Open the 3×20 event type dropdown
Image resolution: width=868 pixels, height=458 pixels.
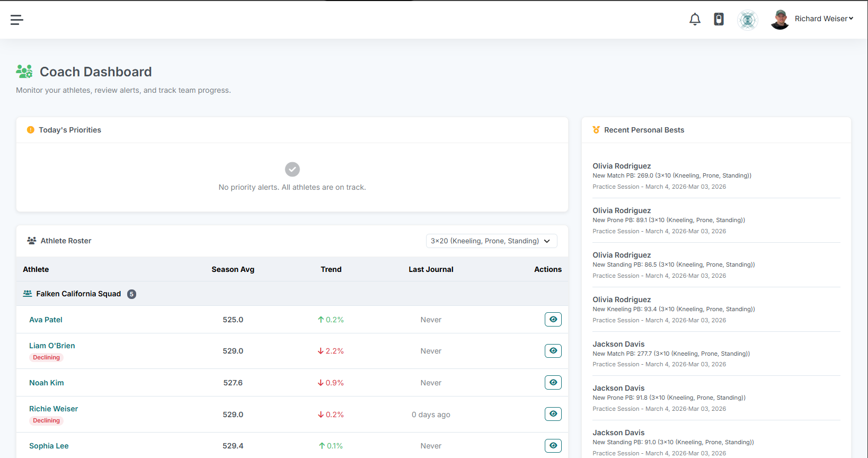pyautogui.click(x=491, y=241)
